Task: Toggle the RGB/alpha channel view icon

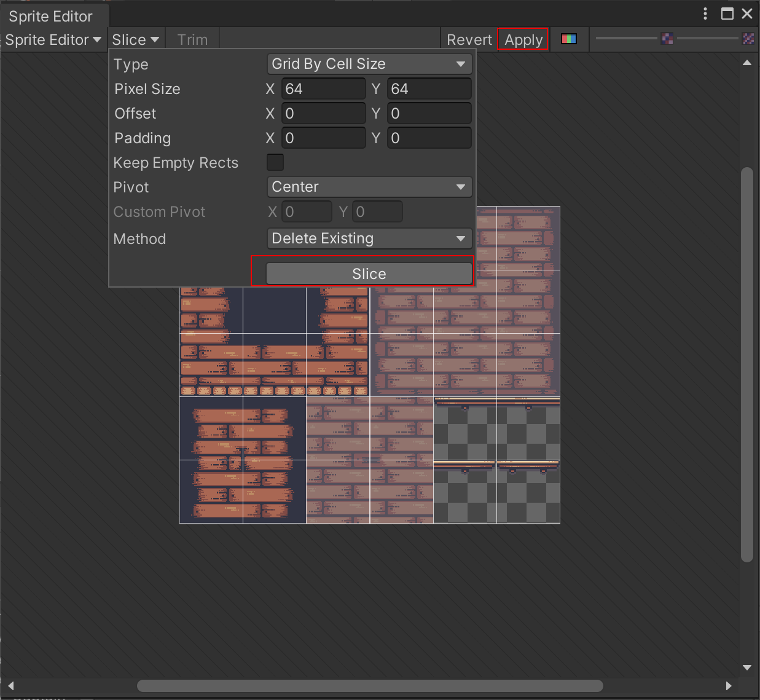Action: tap(569, 39)
